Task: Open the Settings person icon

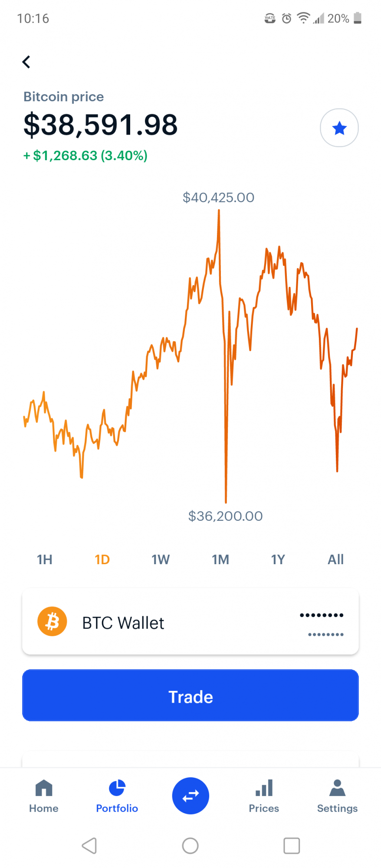Action: coord(337,788)
